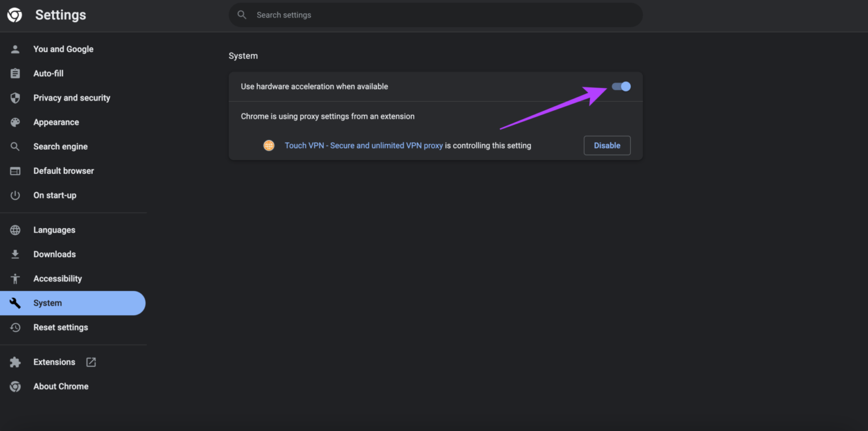Screen dimensions: 868x431
Task: Select the You and Google person icon
Action: (x=15, y=49)
